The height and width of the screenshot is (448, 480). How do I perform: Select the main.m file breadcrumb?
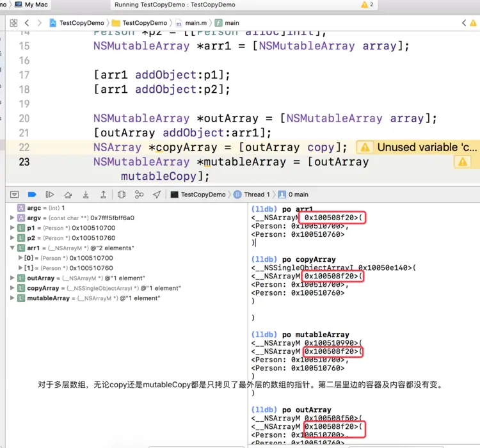191,23
